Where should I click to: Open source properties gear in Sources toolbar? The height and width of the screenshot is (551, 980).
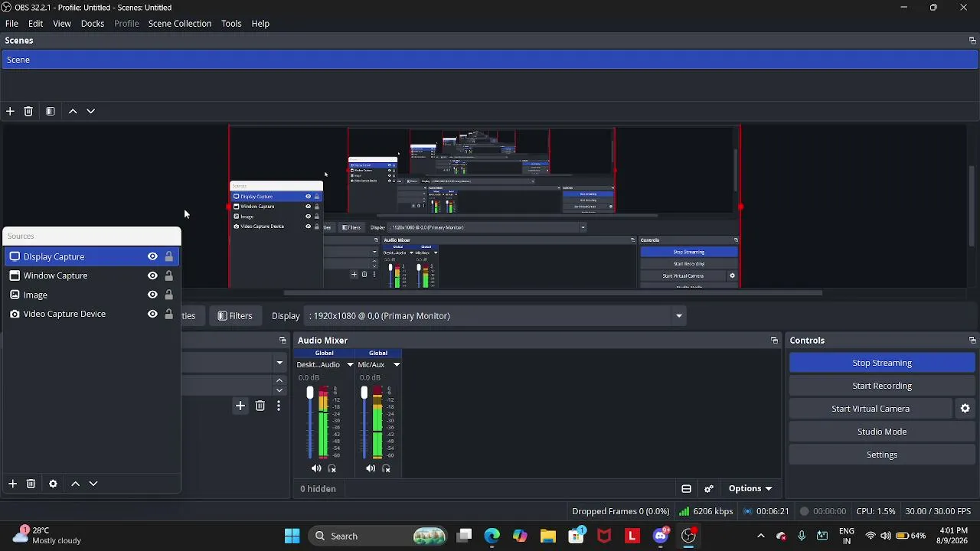53,484
